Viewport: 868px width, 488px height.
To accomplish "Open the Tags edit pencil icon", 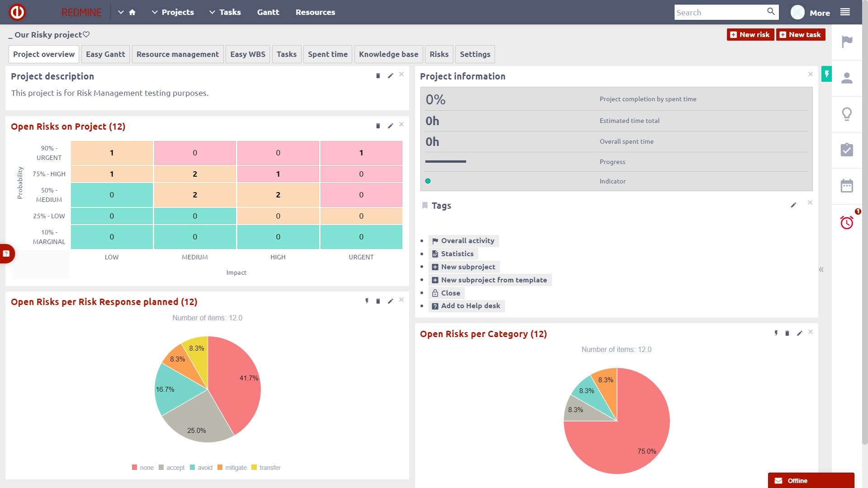I will pyautogui.click(x=794, y=205).
